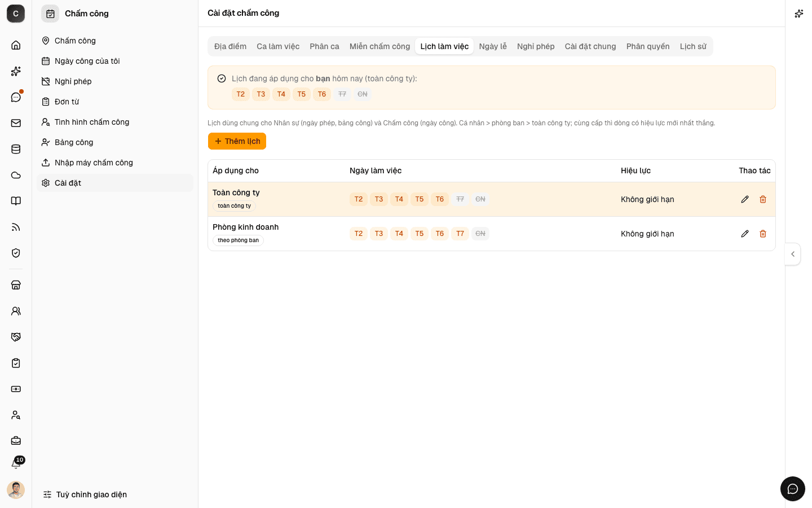Go to Ngày công của tôi
812x508 pixels.
point(115,61)
